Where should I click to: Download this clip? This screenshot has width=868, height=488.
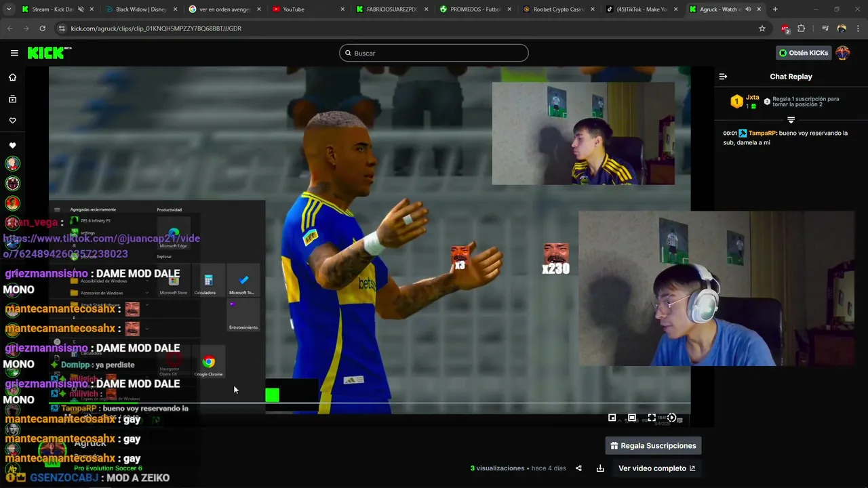600,468
